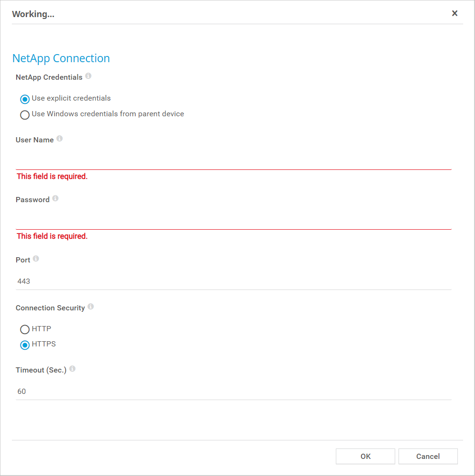The width and height of the screenshot is (475, 476).
Task: Close the dialog with X icon
Action: pos(455,13)
